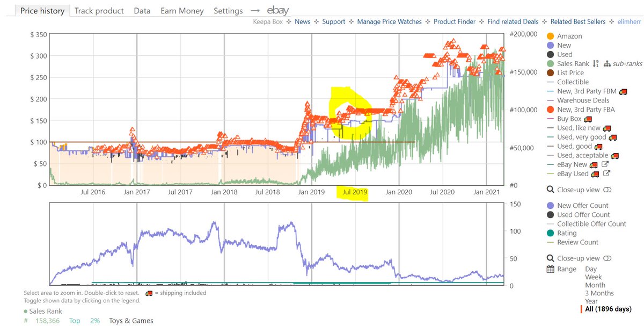Switch to the Track product tab
This screenshot has width=644, height=326.
pyautogui.click(x=99, y=11)
